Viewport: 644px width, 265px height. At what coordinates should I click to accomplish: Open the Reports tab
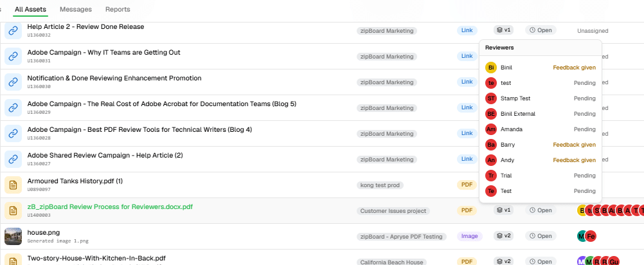click(118, 9)
